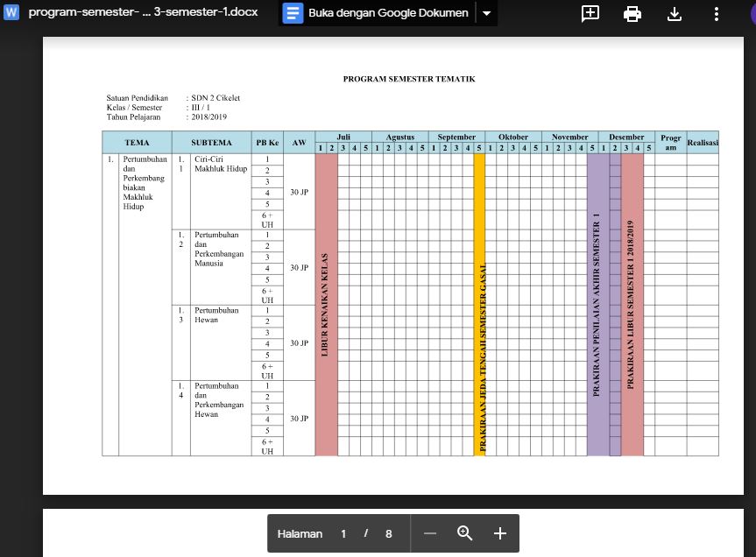Click the text SDN 2 Cikelet

(215, 98)
